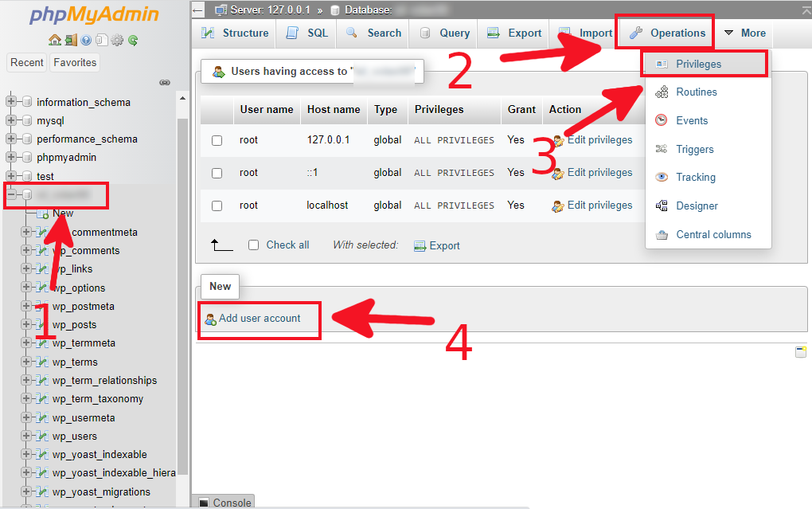Click the phpMyAdmin home icon
Screen dimensions: 812x509
pos(55,40)
